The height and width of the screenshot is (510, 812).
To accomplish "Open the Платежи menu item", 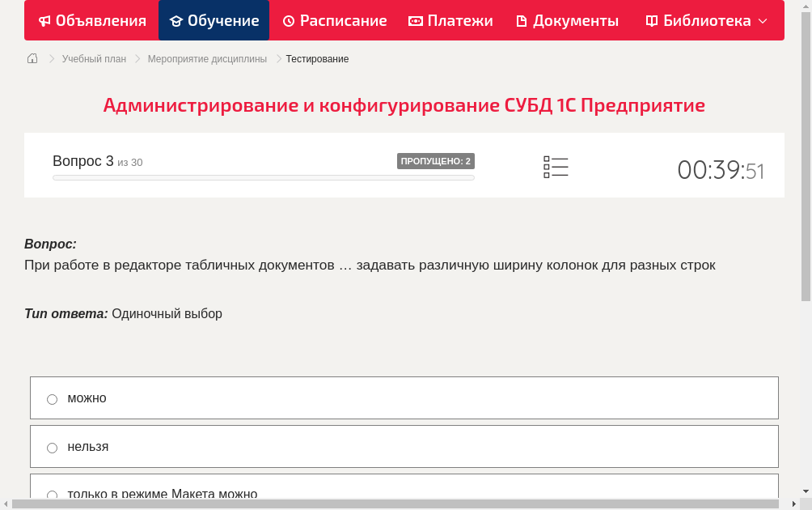I will click(450, 20).
